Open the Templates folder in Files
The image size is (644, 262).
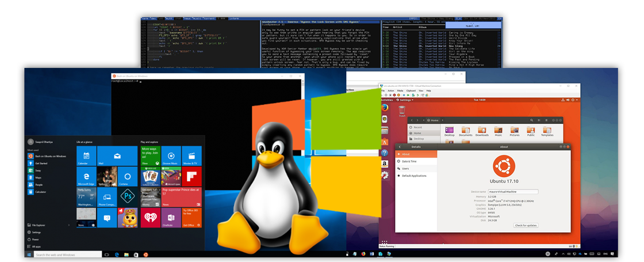(547, 132)
